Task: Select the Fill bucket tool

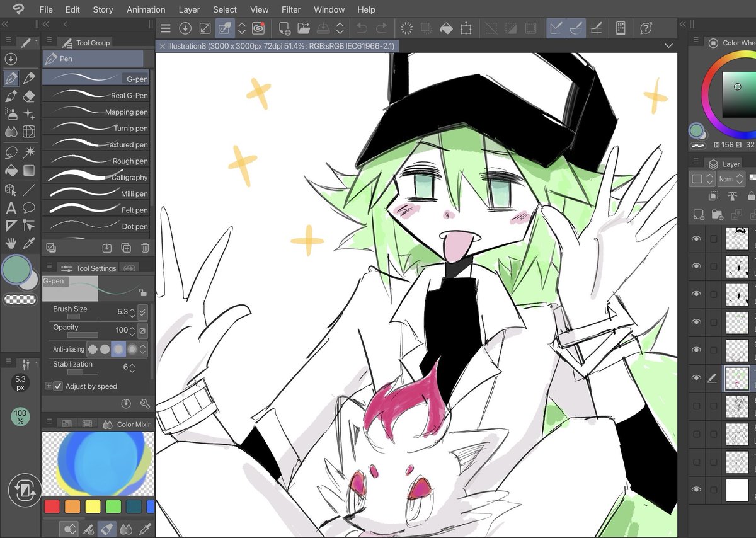Action: [x=11, y=170]
